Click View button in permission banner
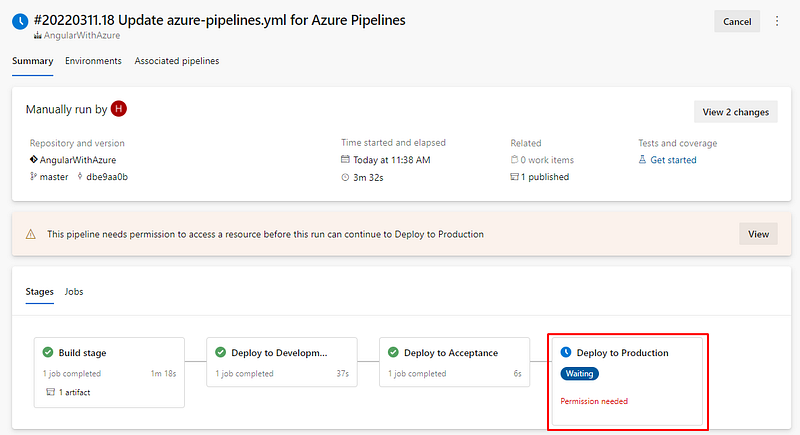The image size is (800, 435). click(758, 234)
